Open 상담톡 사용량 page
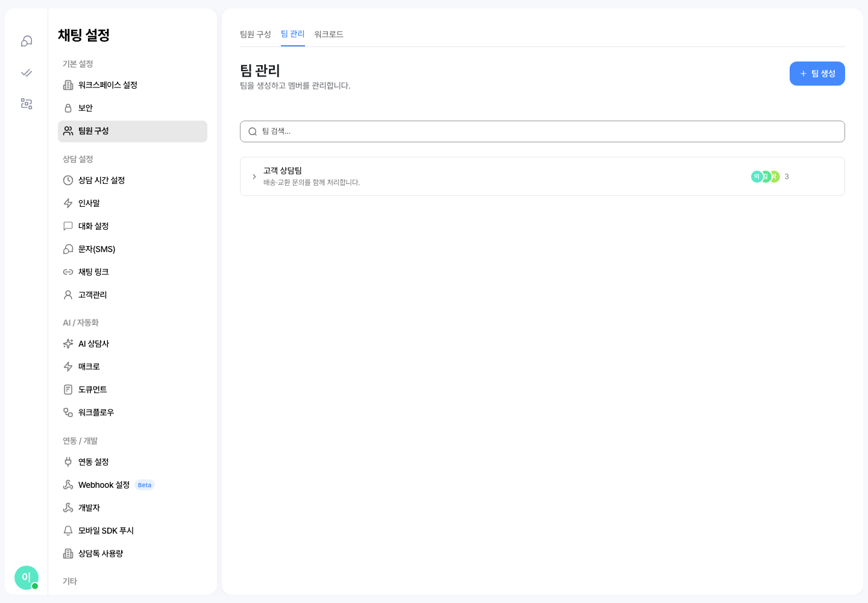868x603 pixels. (133, 554)
